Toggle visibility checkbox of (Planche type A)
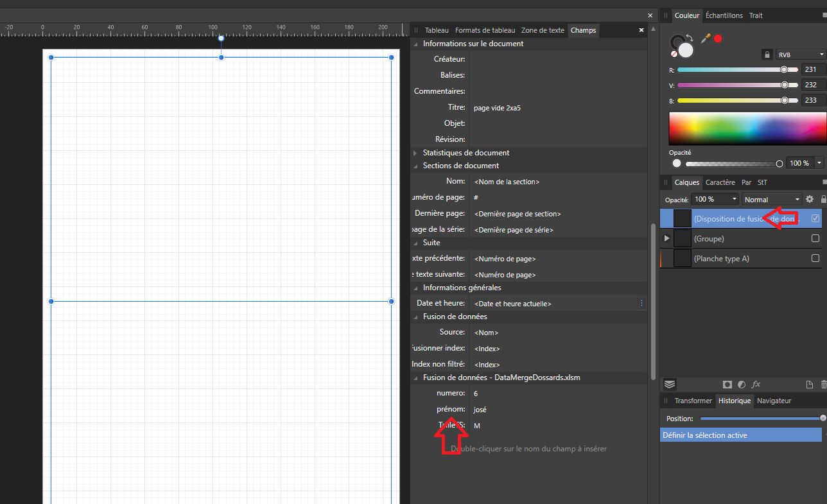This screenshot has height=504, width=827. [x=815, y=258]
